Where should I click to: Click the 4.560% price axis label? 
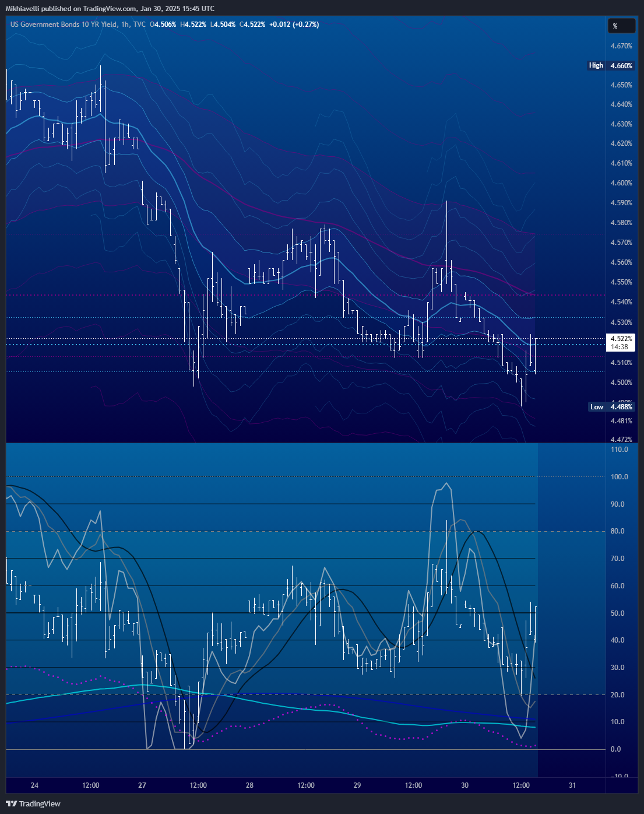pyautogui.click(x=621, y=262)
